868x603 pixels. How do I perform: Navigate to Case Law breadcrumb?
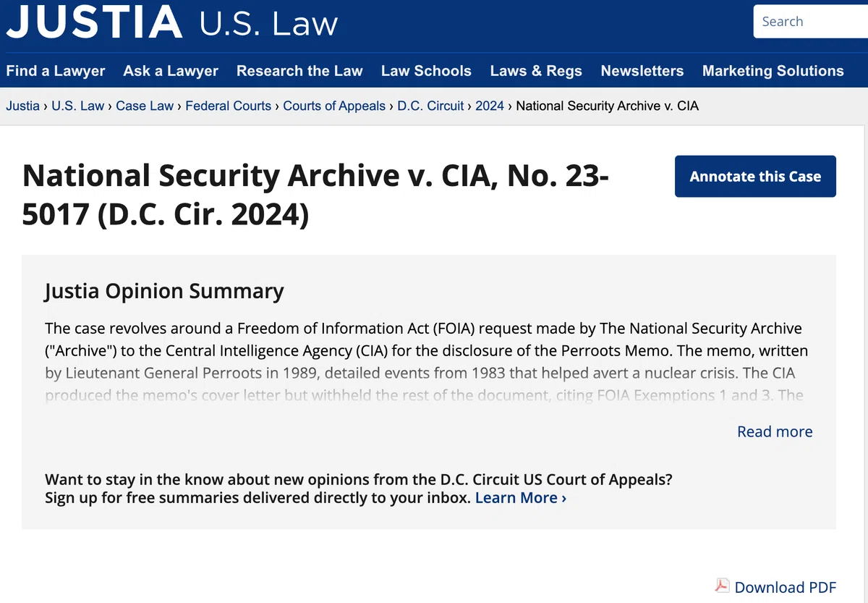coord(145,106)
